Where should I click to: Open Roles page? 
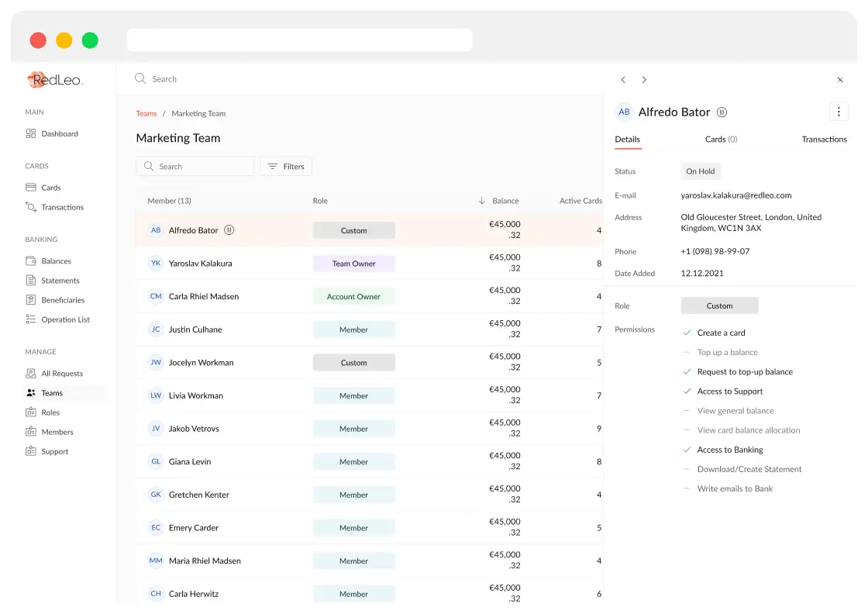pyautogui.click(x=43, y=412)
